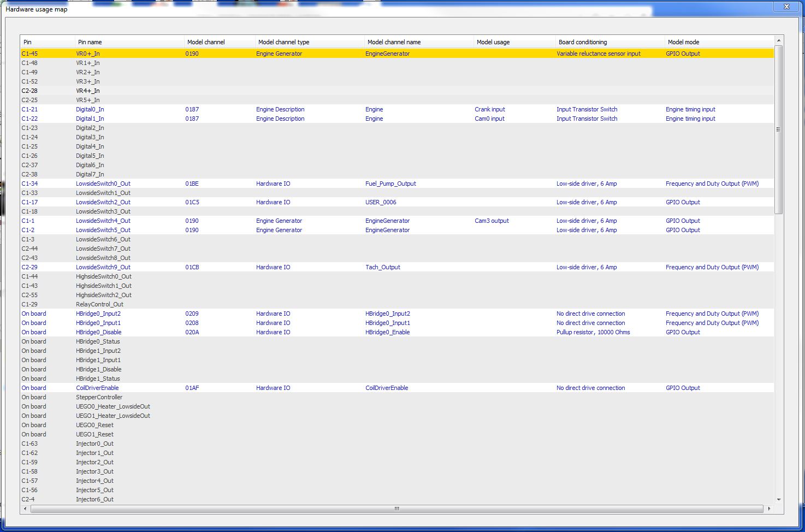Click the vertical scrollbar down arrow
805x532 pixels.
tap(779, 499)
